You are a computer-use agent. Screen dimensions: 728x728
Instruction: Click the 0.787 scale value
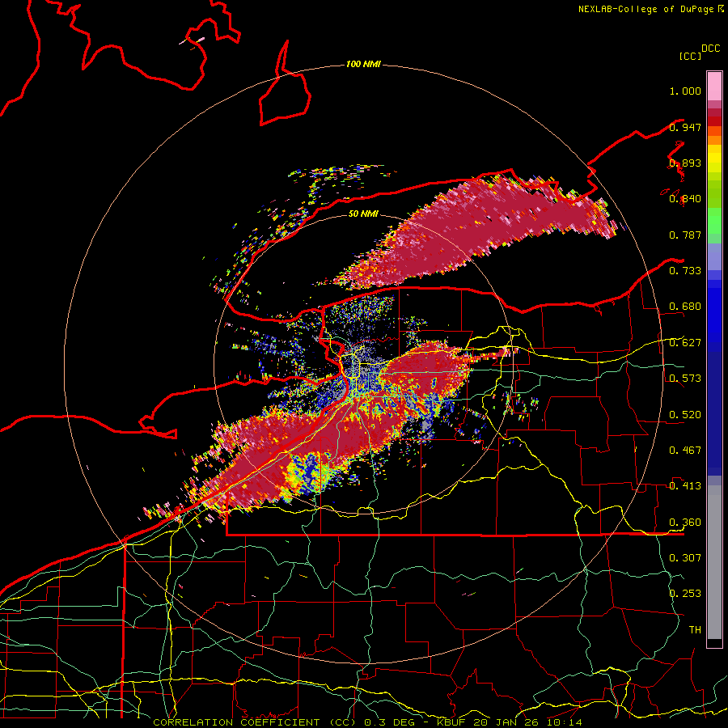(685, 235)
